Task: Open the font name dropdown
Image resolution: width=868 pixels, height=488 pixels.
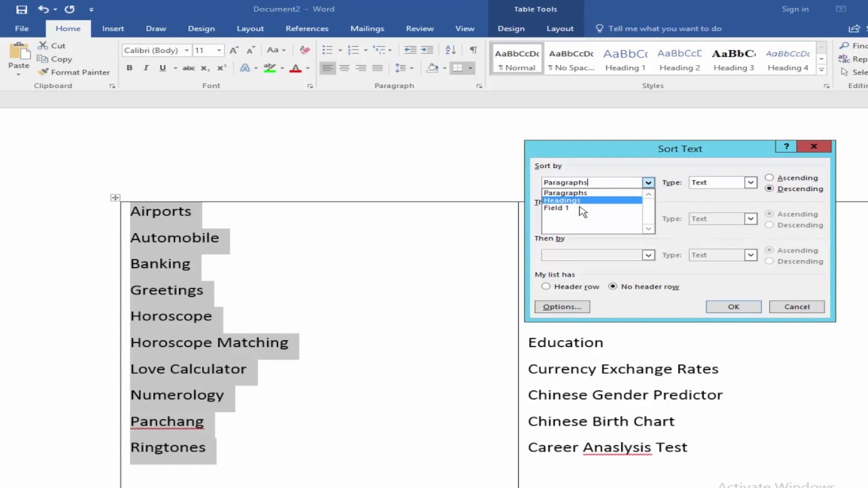Action: coord(186,50)
